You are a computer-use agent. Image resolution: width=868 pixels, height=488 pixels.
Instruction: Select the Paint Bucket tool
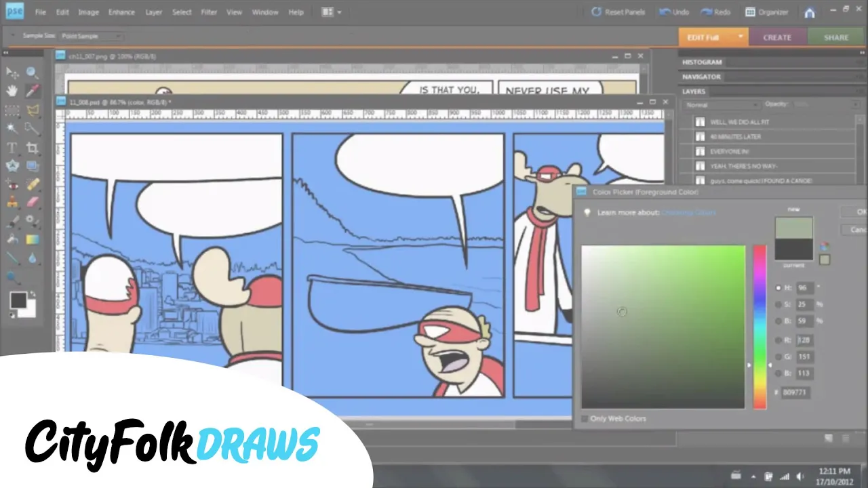(x=12, y=239)
